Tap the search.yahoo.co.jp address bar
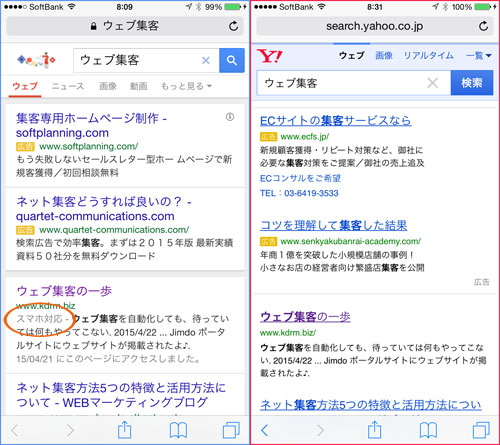The height and width of the screenshot is (445, 500). tap(375, 26)
